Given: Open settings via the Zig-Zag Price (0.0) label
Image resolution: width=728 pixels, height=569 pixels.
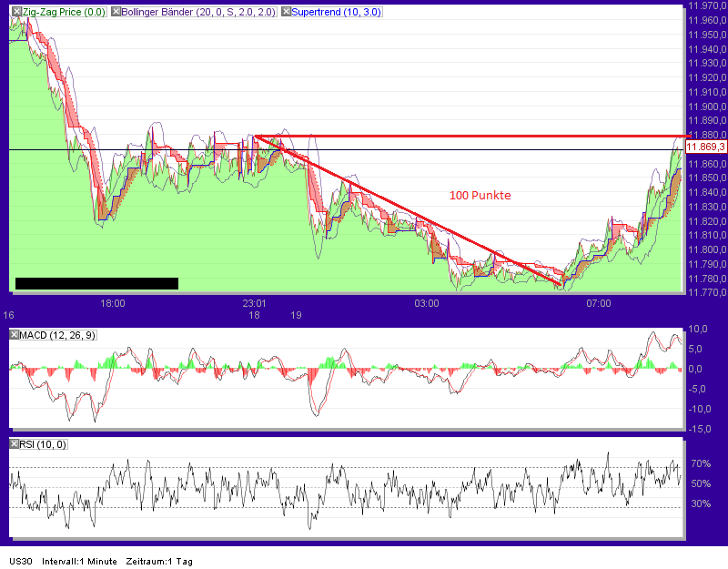Looking at the screenshot, I should tap(55, 13).
